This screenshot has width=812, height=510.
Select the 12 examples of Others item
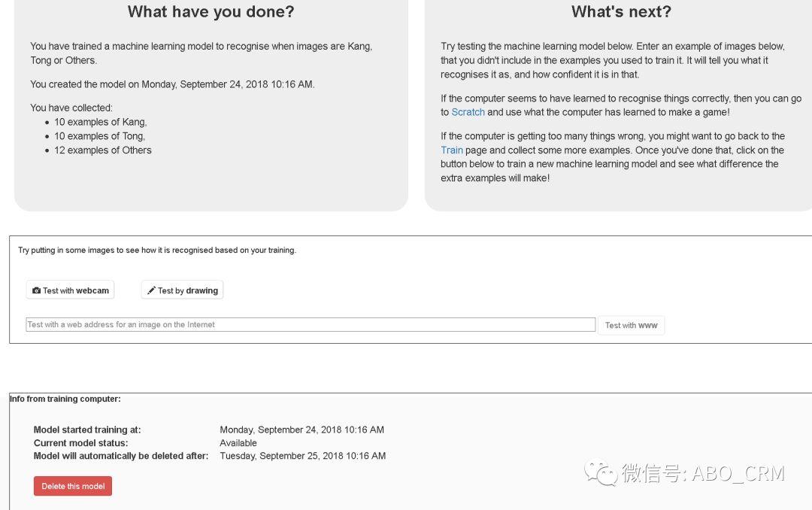[x=102, y=150]
